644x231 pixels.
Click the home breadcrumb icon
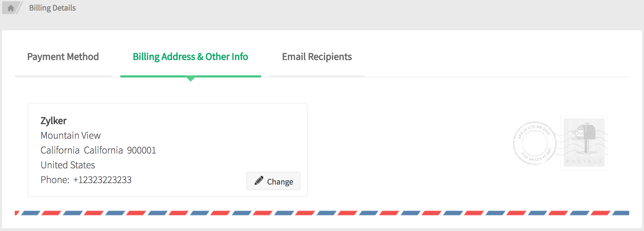[x=11, y=8]
